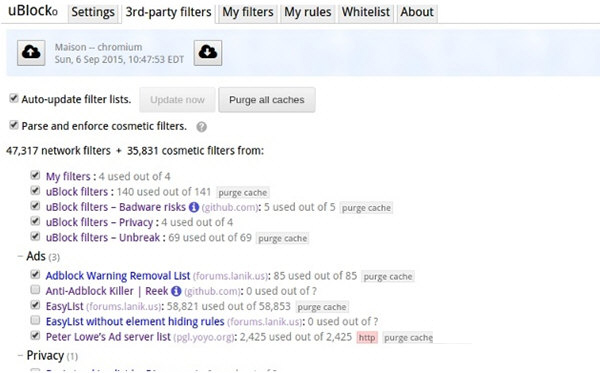Click (github.com) link beside Badware risks
The image size is (600, 373).
point(230,207)
